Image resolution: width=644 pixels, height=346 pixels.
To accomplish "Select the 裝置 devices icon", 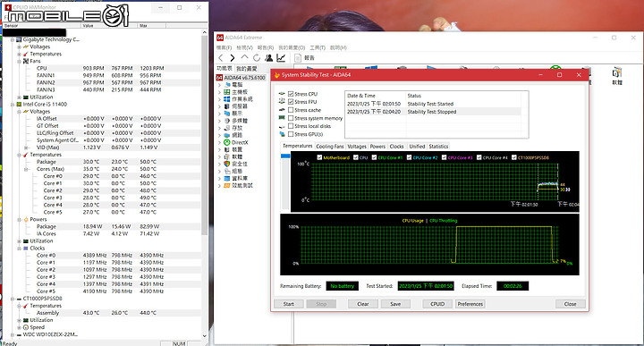I will [x=226, y=149].
